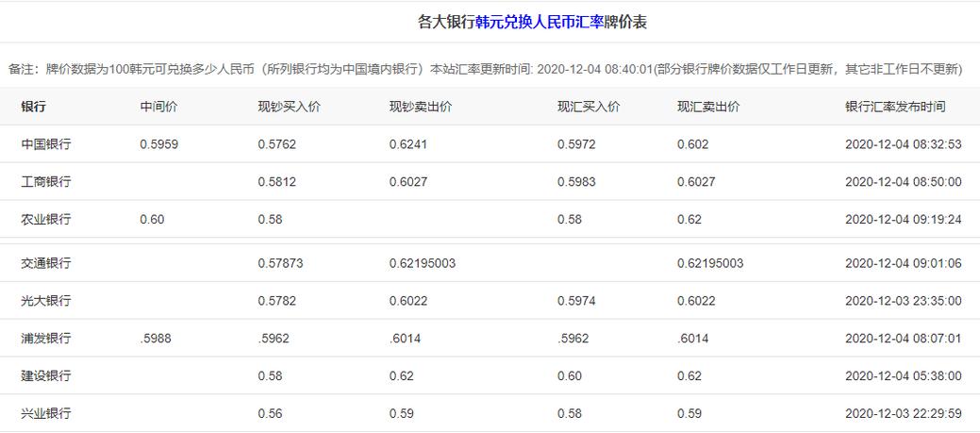
Task: Click 农业银行 现汇买入价 value 0.58
Action: 570,219
